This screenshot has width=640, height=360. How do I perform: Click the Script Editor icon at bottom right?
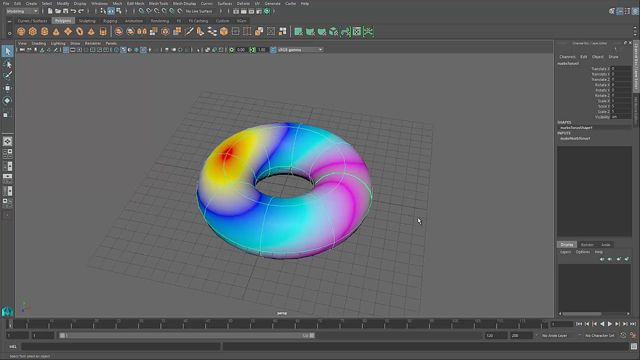point(634,347)
